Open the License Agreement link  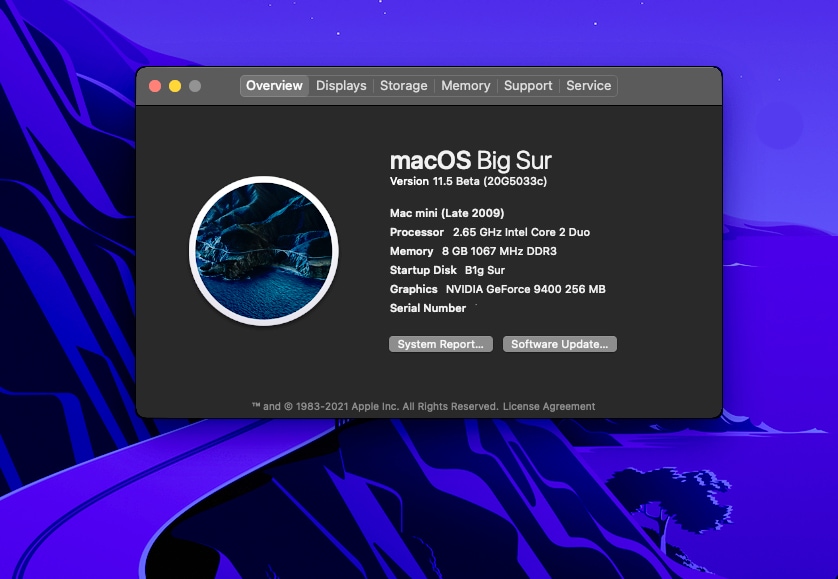click(x=549, y=406)
